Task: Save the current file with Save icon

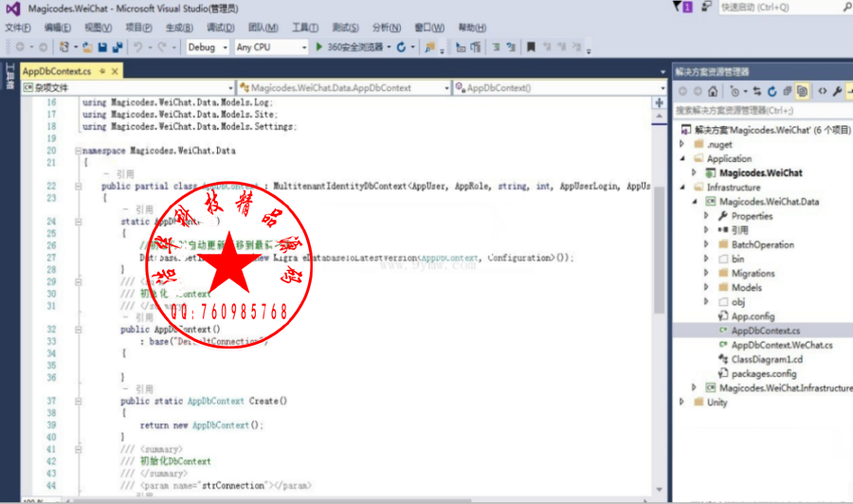Action: 102,47
